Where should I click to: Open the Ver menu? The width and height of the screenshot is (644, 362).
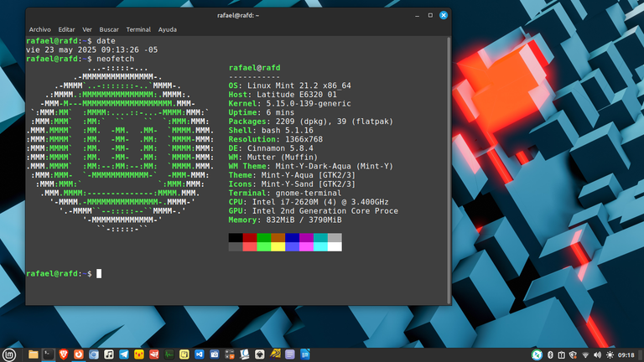click(87, 29)
